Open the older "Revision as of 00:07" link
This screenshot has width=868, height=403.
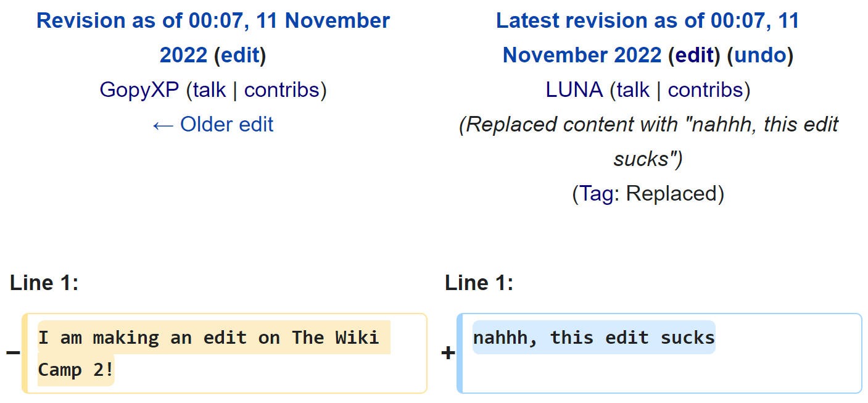click(x=213, y=21)
